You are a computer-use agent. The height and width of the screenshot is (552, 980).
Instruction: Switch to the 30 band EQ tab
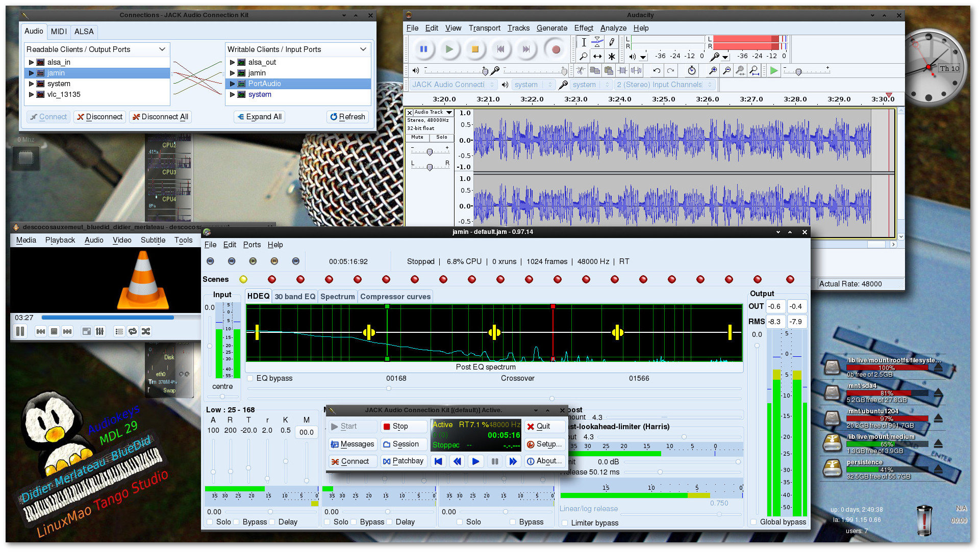pos(295,297)
